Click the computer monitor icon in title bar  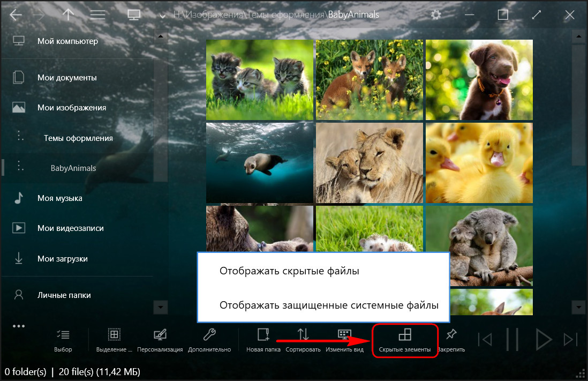(x=134, y=14)
